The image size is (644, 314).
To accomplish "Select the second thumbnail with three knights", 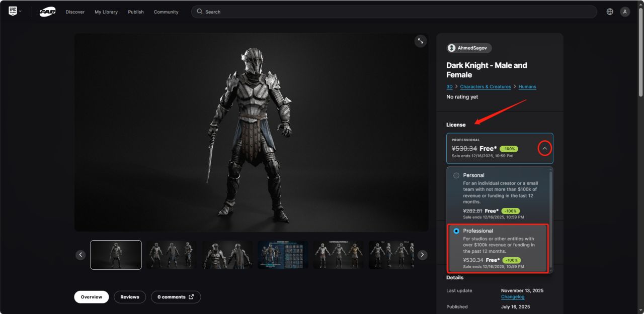I will pos(172,255).
